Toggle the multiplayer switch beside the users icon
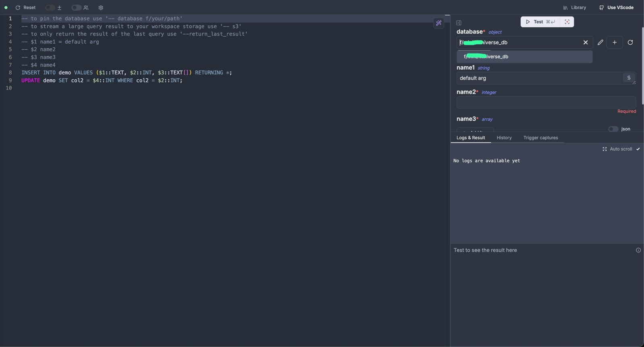The image size is (644, 347). point(76,8)
